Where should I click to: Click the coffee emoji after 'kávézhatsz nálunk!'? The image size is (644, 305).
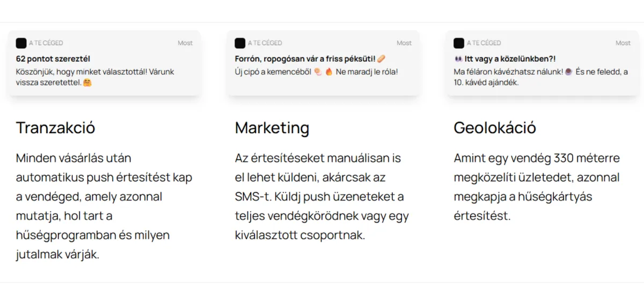(568, 71)
